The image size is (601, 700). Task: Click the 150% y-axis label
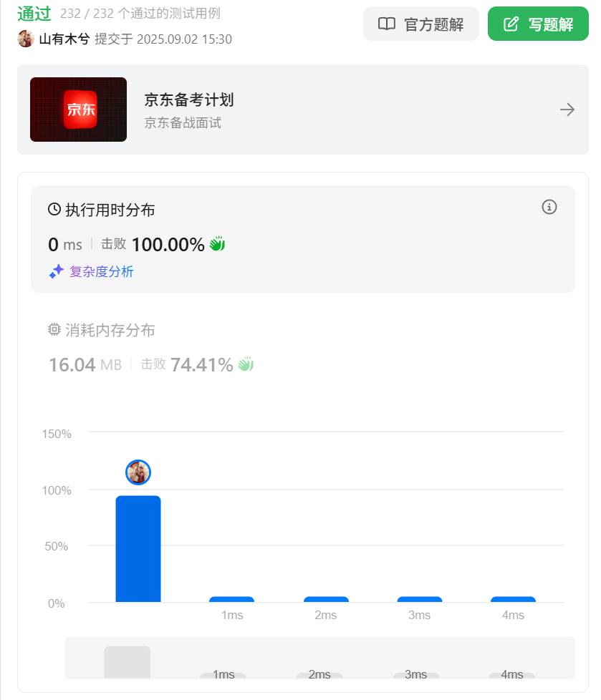[57, 434]
